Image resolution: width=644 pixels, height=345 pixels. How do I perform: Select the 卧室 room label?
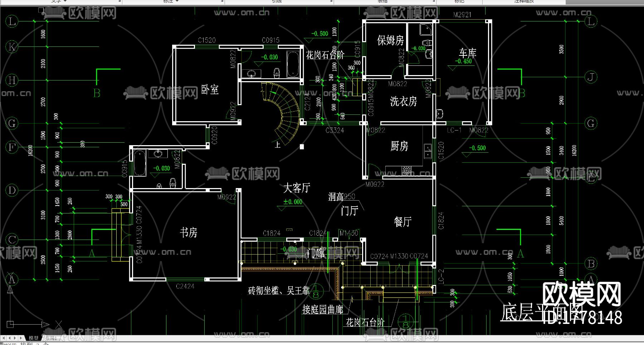[x=210, y=89]
